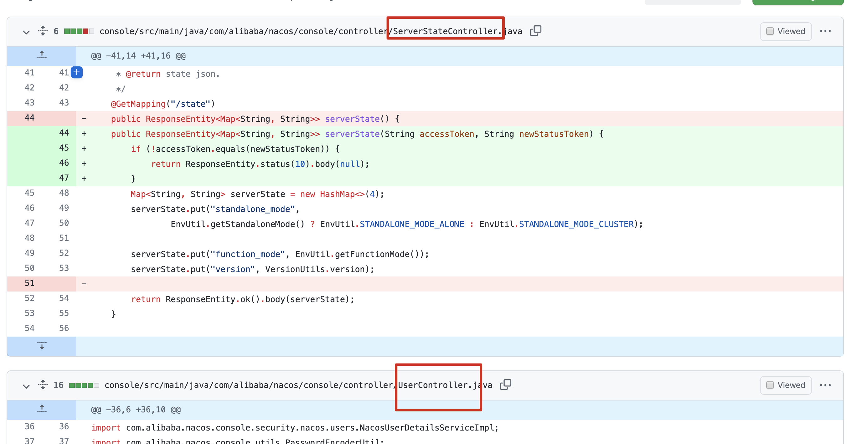Mark UserController.java as Viewed
This screenshot has width=868, height=444.
pos(785,385)
